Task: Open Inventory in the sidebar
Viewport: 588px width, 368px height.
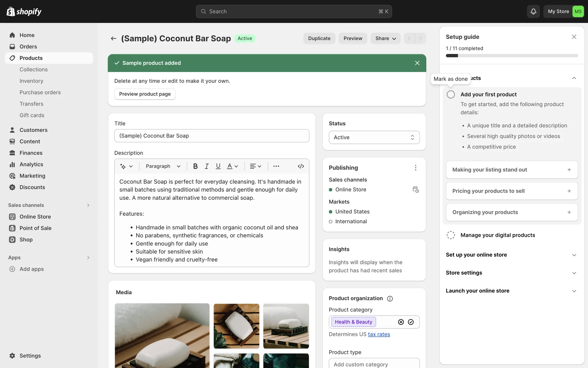Action: pos(31,81)
